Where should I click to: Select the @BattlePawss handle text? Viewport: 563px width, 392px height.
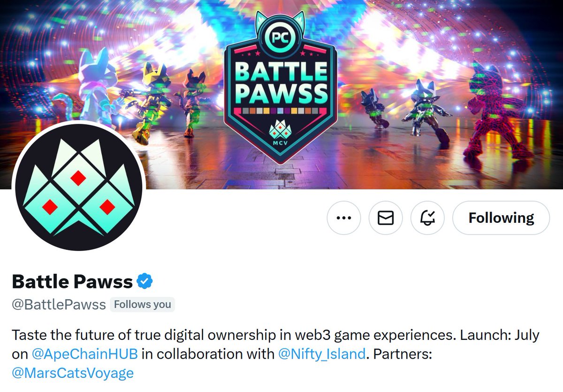coord(59,305)
